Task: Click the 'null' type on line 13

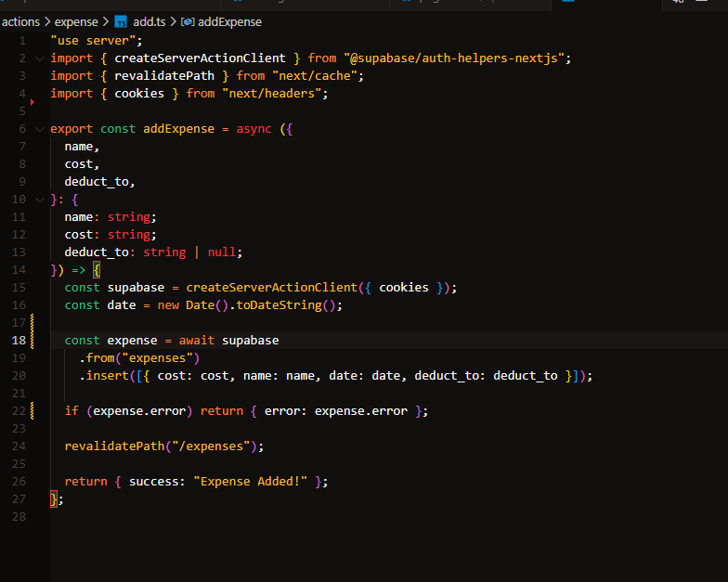Action: (x=221, y=252)
